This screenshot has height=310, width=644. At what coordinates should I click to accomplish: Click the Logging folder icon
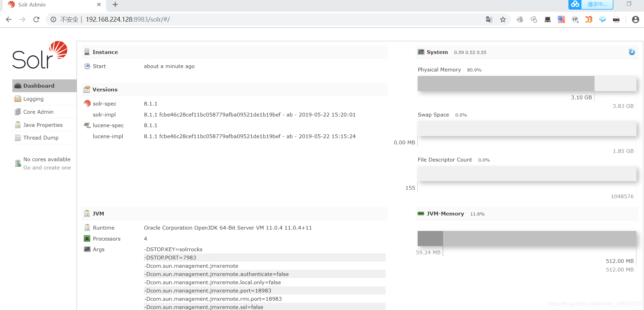click(x=18, y=99)
